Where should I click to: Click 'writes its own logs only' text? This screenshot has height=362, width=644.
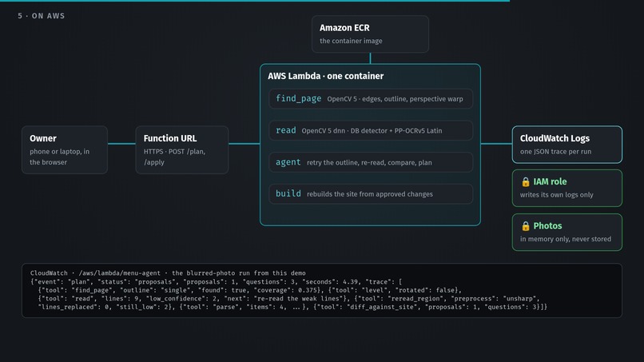click(x=557, y=195)
